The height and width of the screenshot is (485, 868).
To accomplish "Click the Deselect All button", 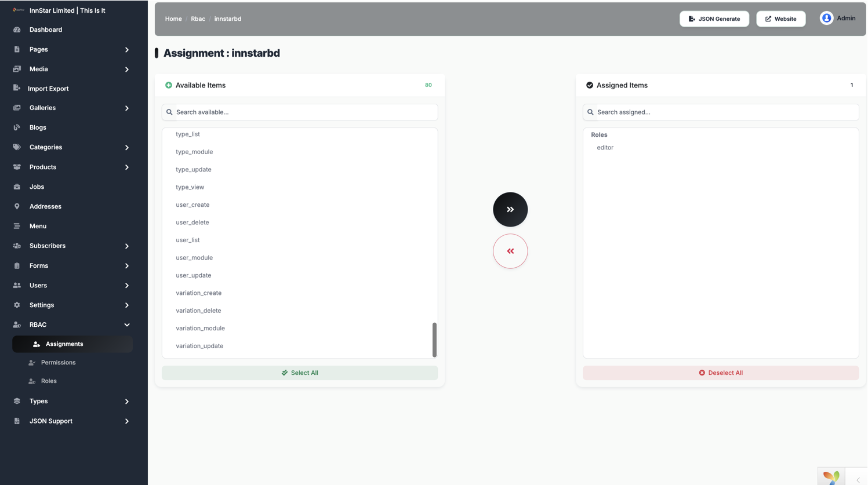I will coord(721,373).
